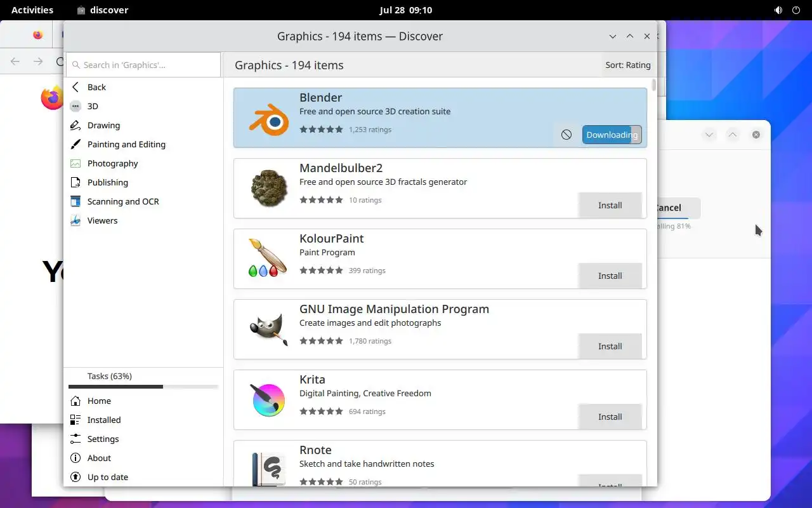Click the Scanning and OCR icon

pyautogui.click(x=75, y=201)
